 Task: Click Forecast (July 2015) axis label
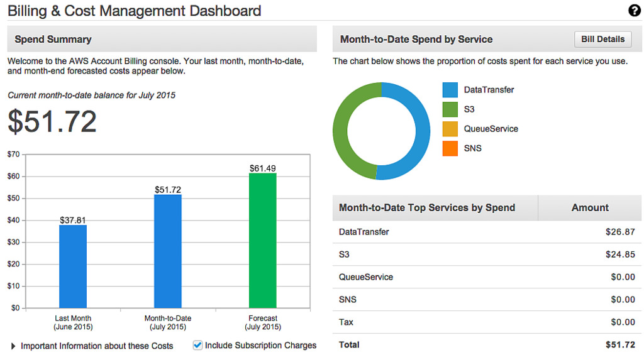(263, 322)
